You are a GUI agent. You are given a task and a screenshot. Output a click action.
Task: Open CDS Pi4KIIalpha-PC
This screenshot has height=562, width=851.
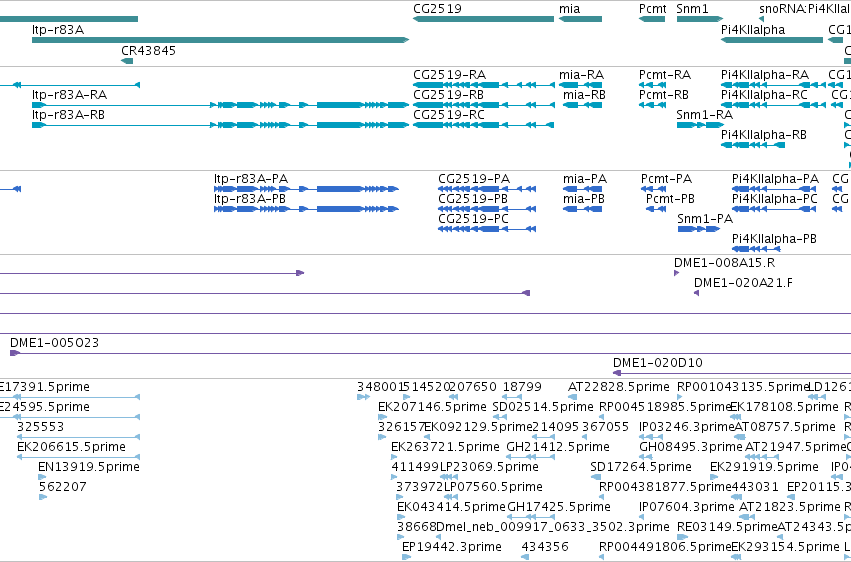tap(774, 209)
